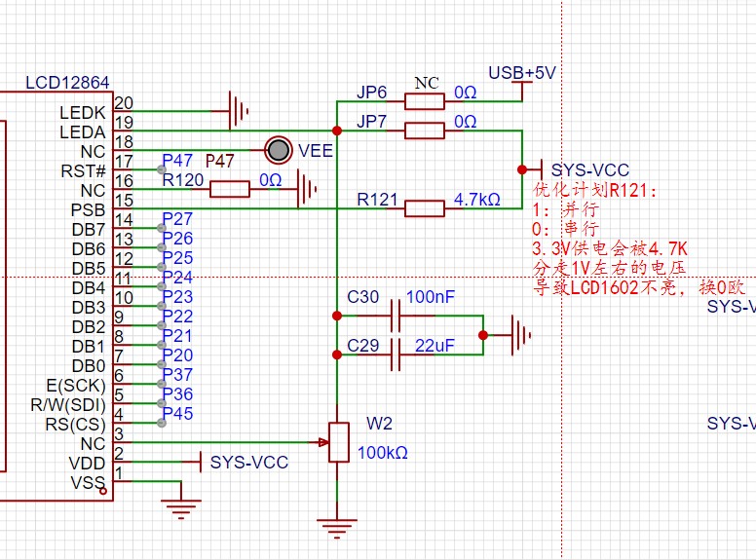This screenshot has width=756, height=560.
Task: Click the P22 net label on DB2
Action: coord(177,317)
